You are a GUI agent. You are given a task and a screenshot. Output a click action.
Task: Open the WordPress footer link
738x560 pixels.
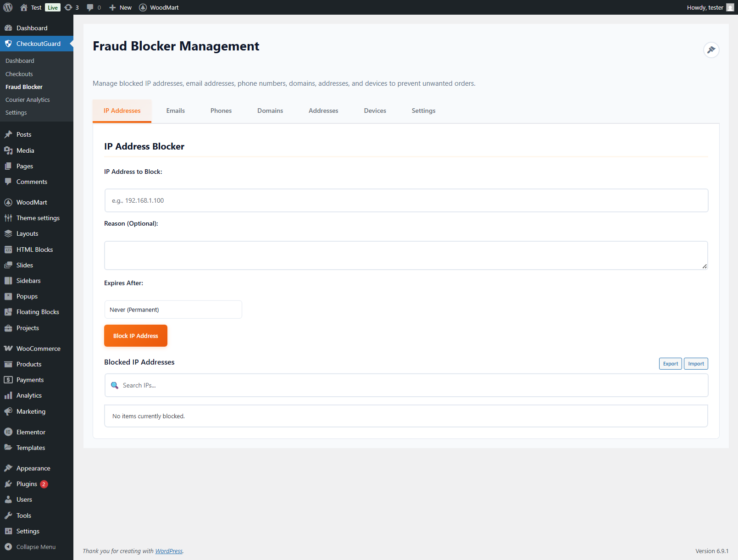(169, 551)
